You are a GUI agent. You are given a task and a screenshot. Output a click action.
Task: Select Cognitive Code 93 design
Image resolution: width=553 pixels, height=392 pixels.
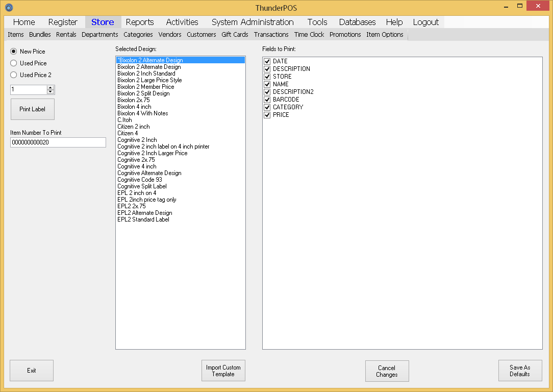click(181, 180)
